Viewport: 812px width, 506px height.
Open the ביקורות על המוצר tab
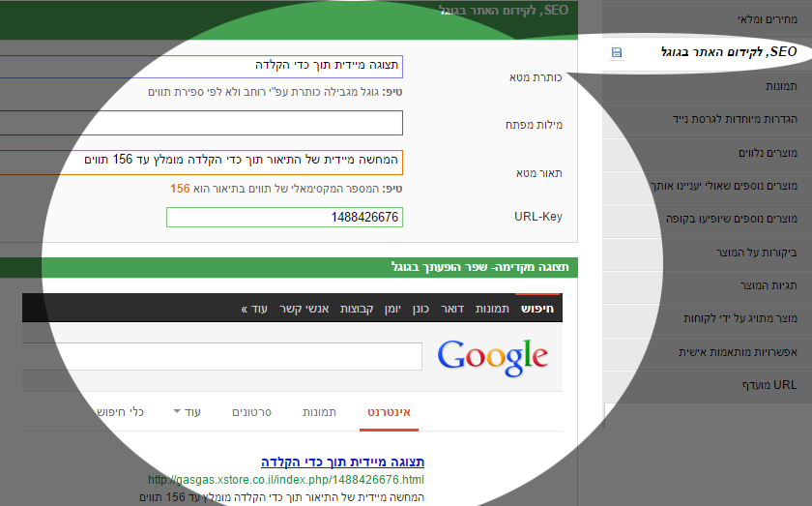pyautogui.click(x=757, y=253)
